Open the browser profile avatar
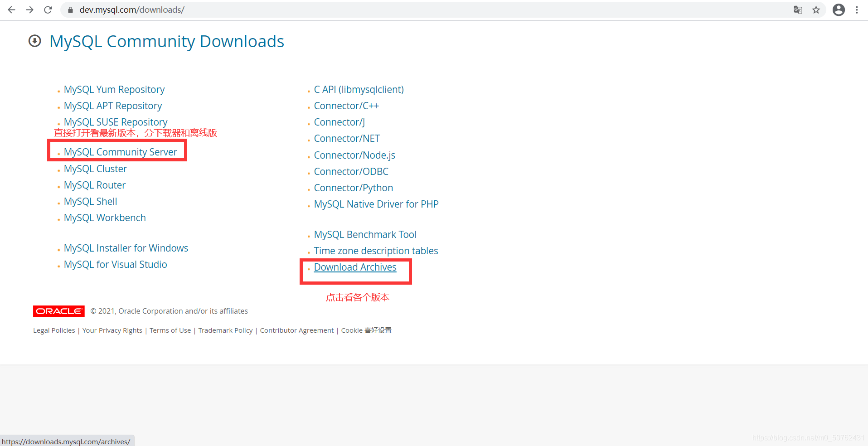The image size is (868, 446). point(839,10)
